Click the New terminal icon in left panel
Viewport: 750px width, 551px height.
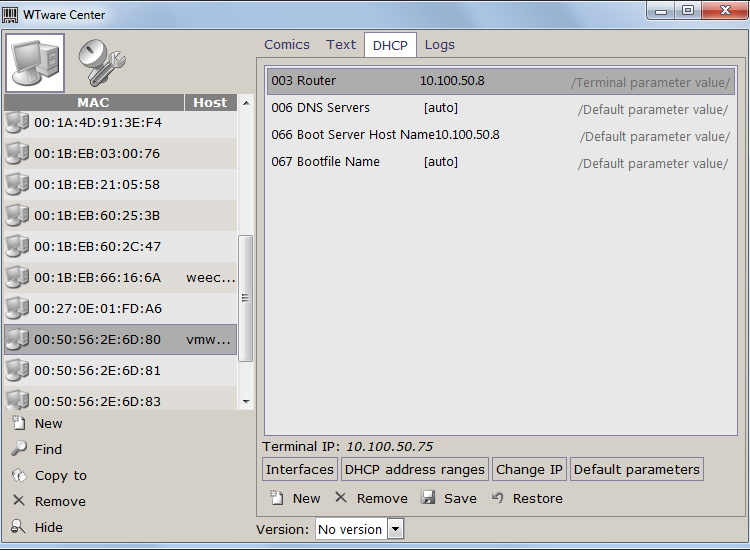coord(18,423)
